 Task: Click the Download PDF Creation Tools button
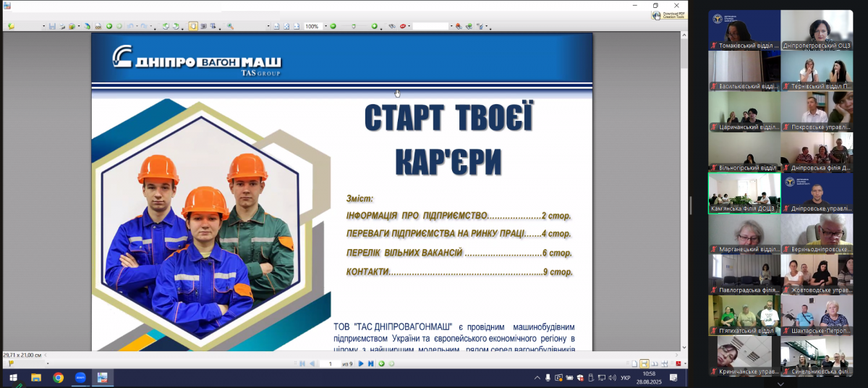pyautogui.click(x=669, y=13)
